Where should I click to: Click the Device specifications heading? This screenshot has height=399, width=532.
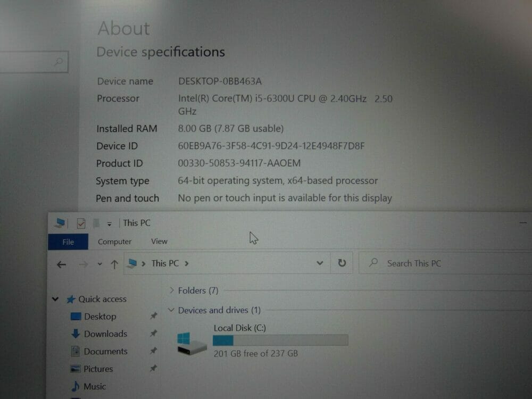161,52
